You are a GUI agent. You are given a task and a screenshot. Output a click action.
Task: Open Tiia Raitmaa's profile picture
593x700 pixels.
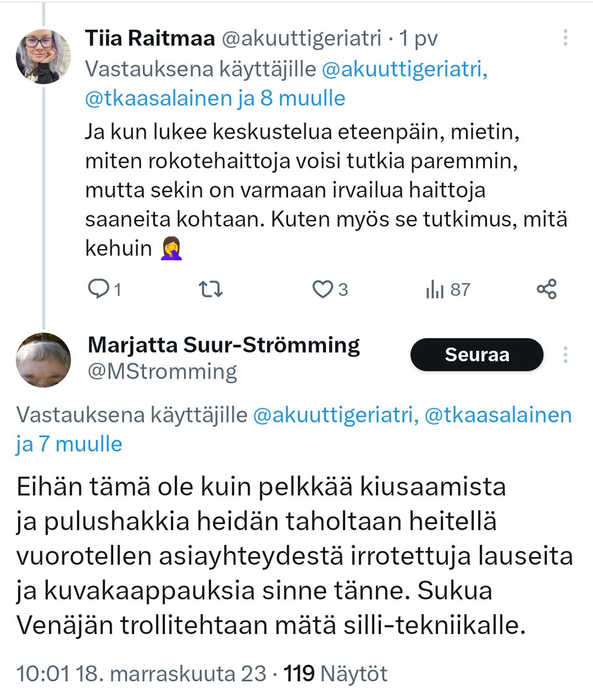point(43,56)
